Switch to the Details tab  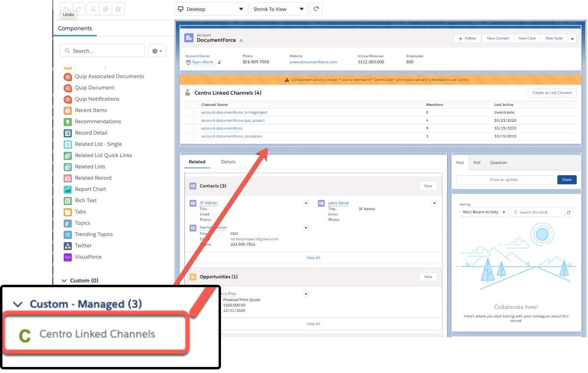tap(228, 162)
